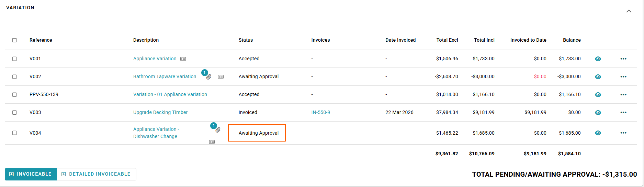Click the note card icon for V002

click(x=221, y=77)
